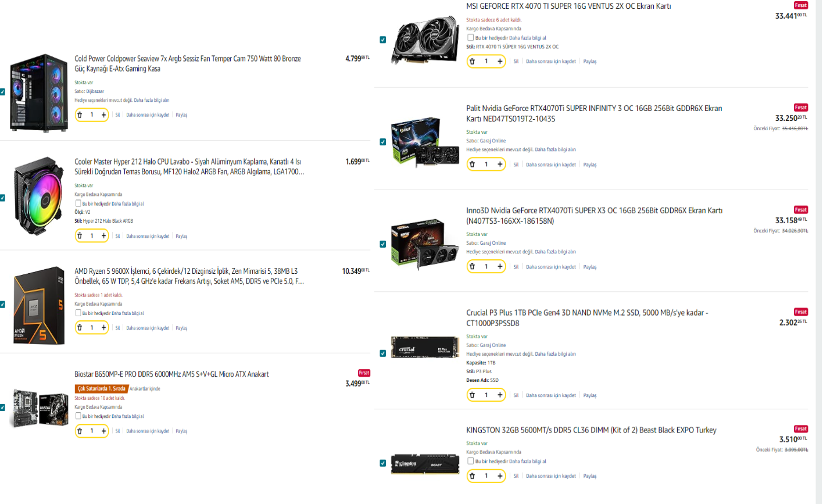Increase quantity with plus icon for Cooler Master Hyper 212
The width and height of the screenshot is (823, 504).
point(103,236)
